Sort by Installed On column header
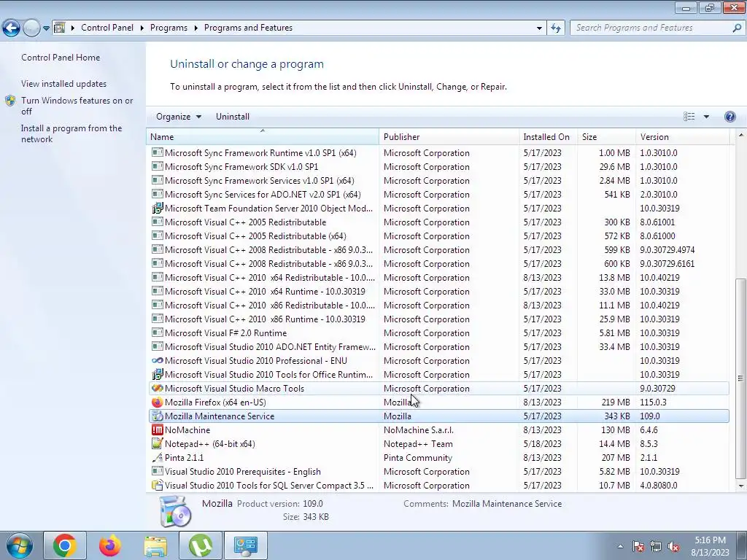This screenshot has width=747, height=560. (548, 136)
